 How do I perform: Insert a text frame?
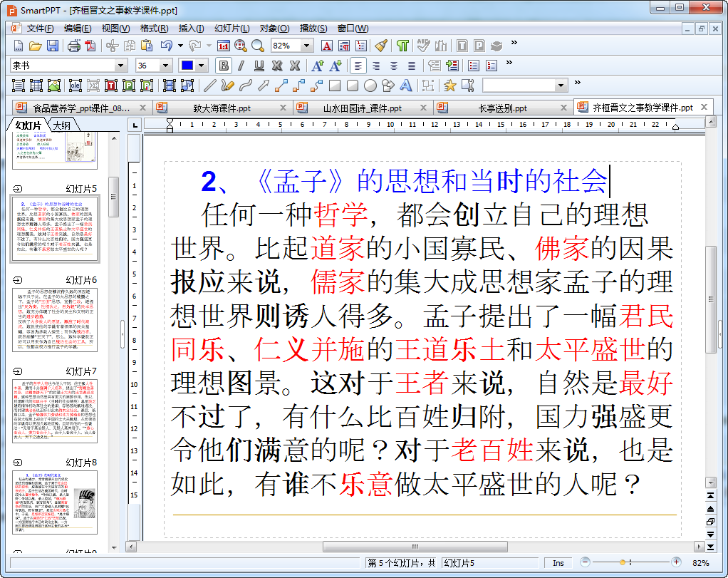tap(18, 86)
